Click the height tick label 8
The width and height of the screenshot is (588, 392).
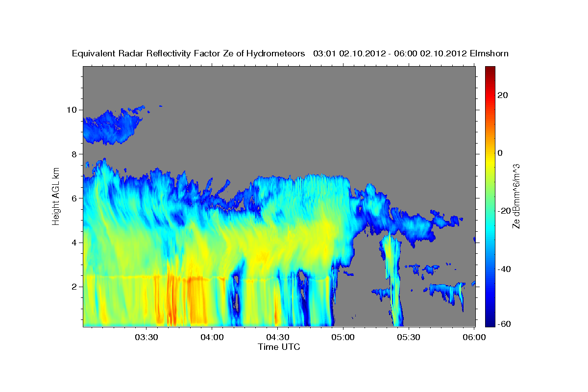(75, 154)
